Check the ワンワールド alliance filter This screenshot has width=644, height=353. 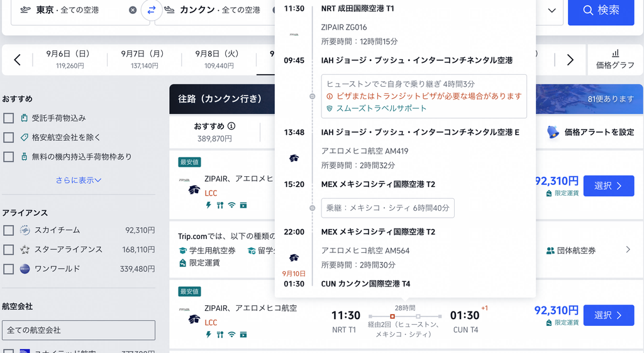tap(9, 269)
